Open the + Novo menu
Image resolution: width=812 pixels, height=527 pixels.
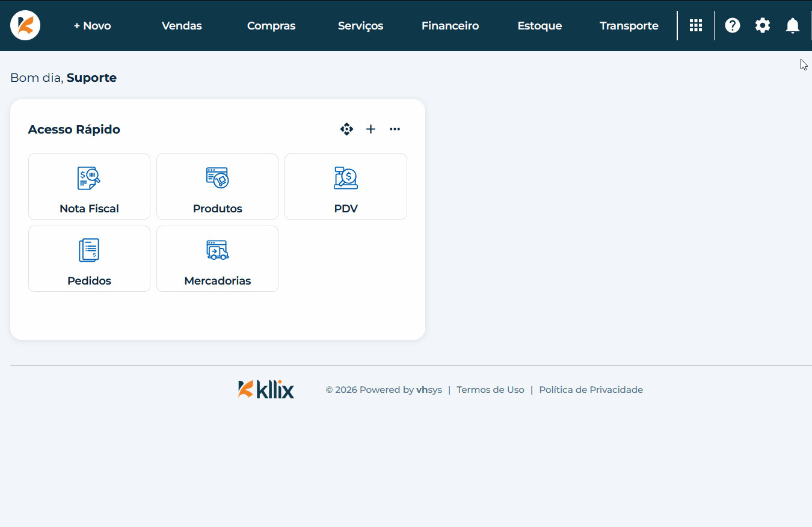[x=92, y=26]
